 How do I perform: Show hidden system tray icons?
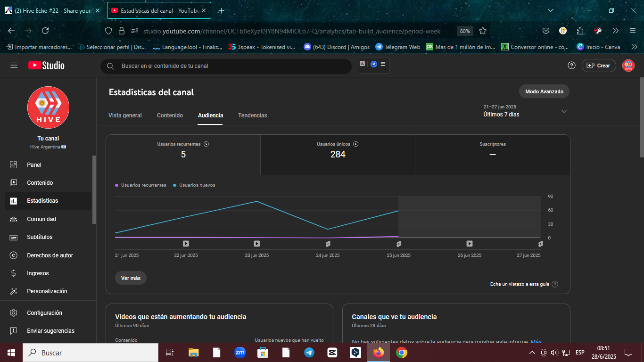pyautogui.click(x=532, y=353)
